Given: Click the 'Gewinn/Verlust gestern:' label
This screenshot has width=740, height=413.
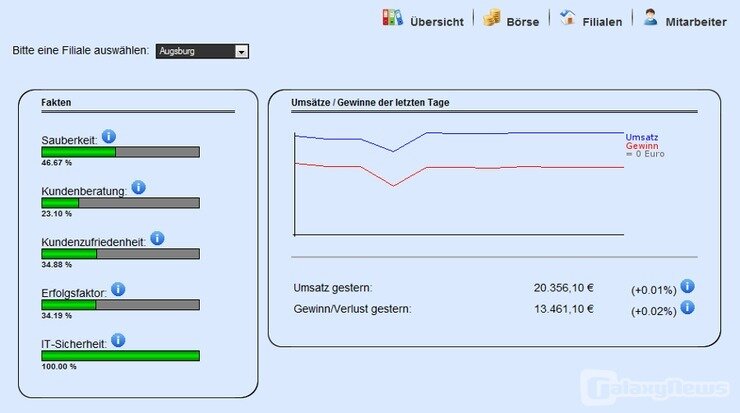Looking at the screenshot, I should point(353,309).
